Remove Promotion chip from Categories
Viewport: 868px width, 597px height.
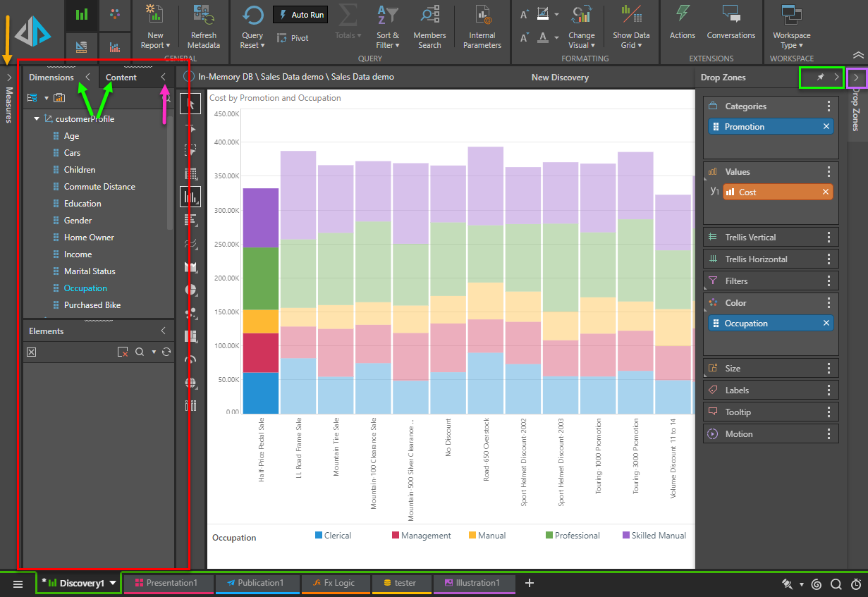point(826,127)
